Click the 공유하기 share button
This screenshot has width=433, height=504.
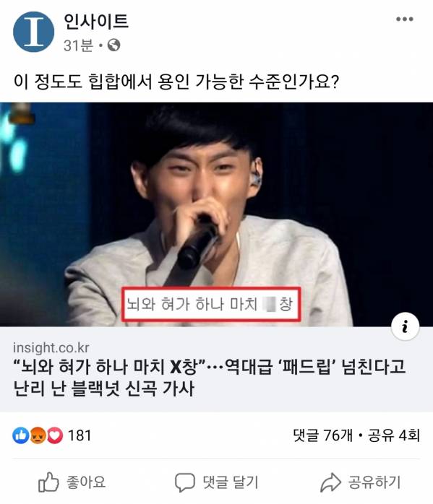coord(361,482)
